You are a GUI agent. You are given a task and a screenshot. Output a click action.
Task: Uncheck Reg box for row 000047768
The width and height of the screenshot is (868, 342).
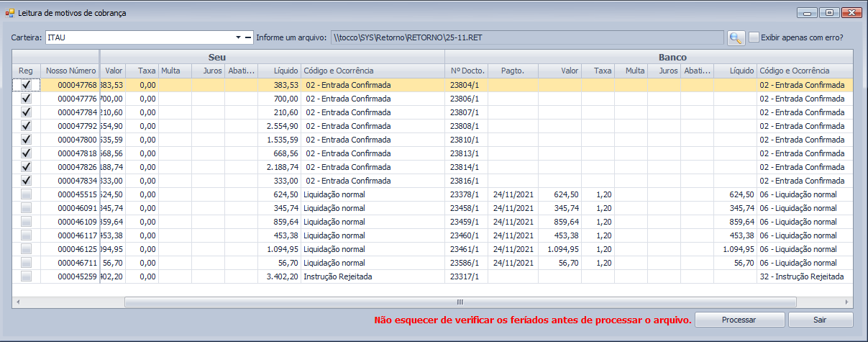click(26, 85)
